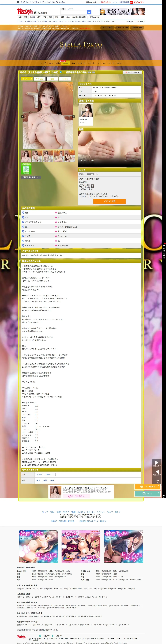Jump to page top via TOP arrow

tap(164, 496)
